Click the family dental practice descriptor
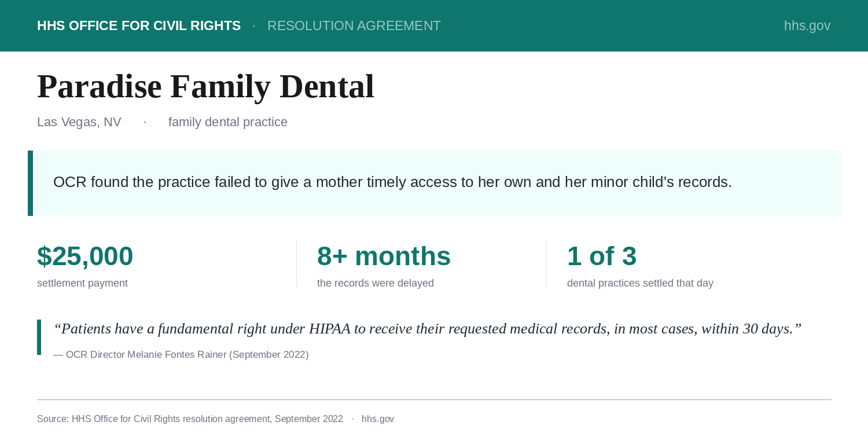 [x=228, y=122]
